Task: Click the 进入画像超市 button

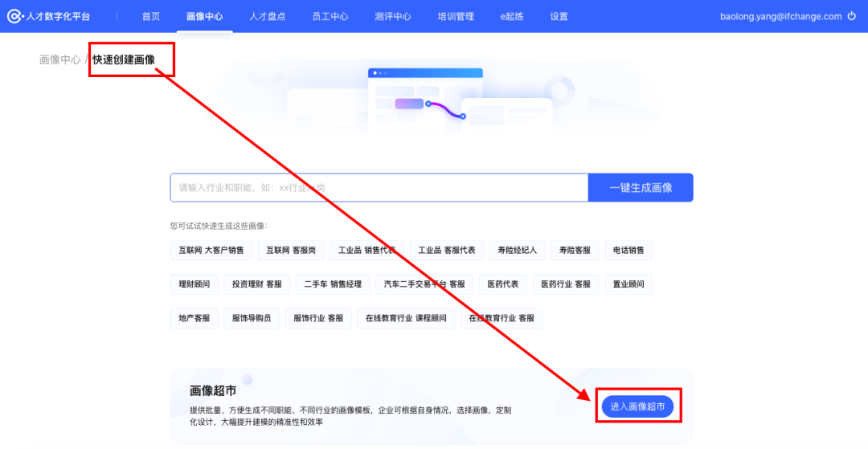Action: click(x=637, y=407)
